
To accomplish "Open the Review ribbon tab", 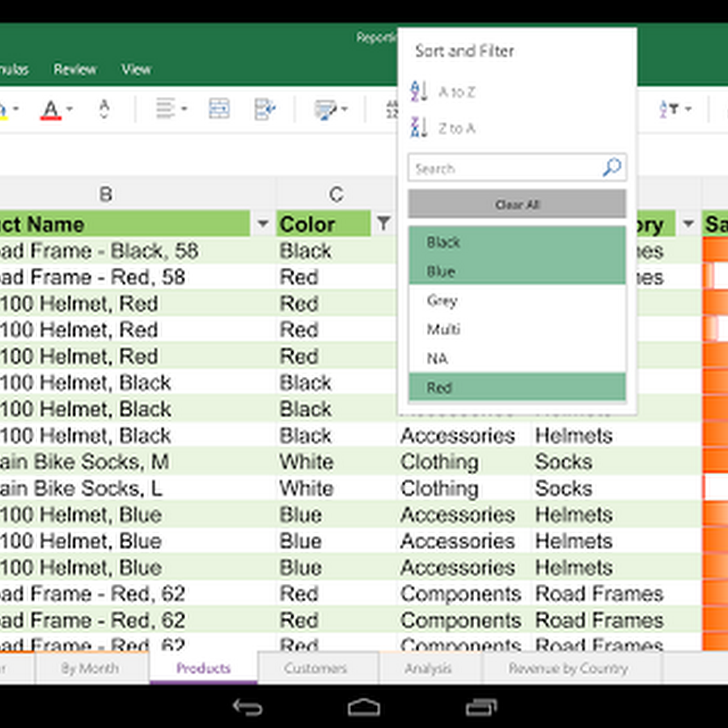I will pos(75,70).
